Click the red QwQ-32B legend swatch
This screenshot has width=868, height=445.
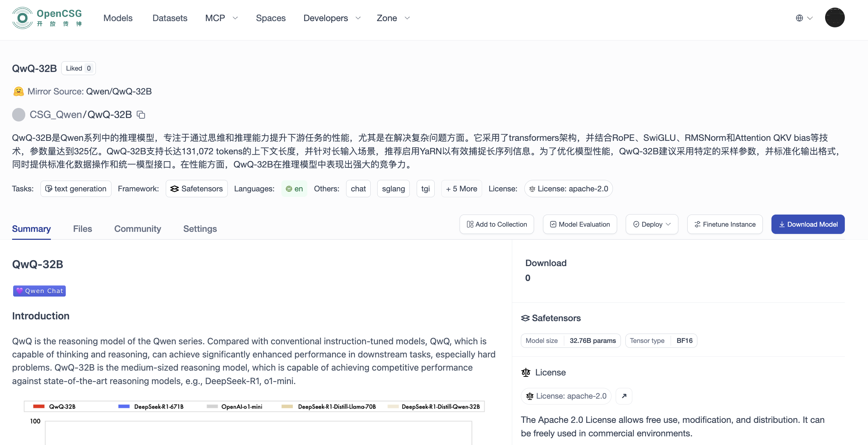tap(39, 406)
